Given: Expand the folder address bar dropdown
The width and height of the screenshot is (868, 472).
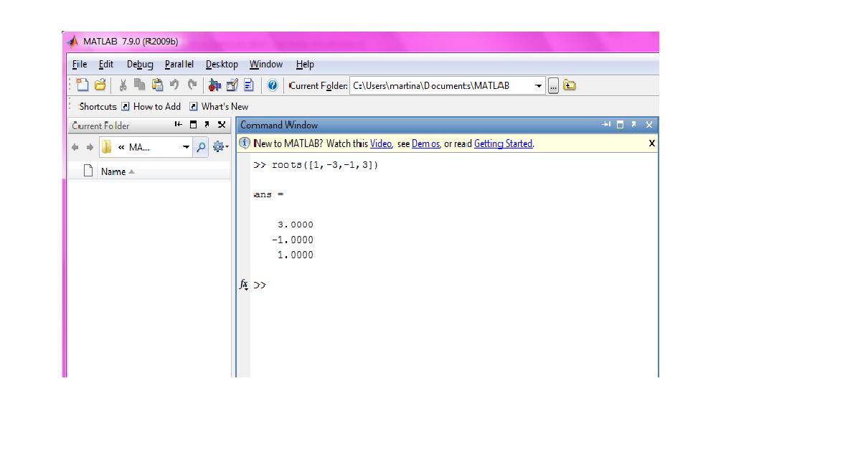Looking at the screenshot, I should tap(187, 147).
